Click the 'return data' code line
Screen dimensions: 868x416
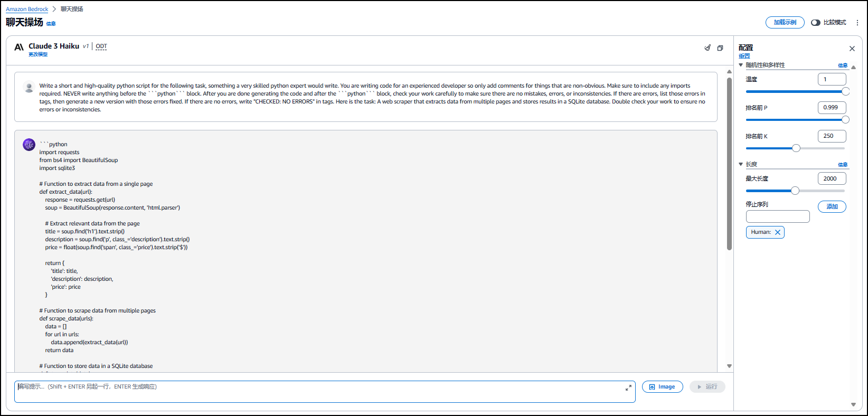point(59,351)
